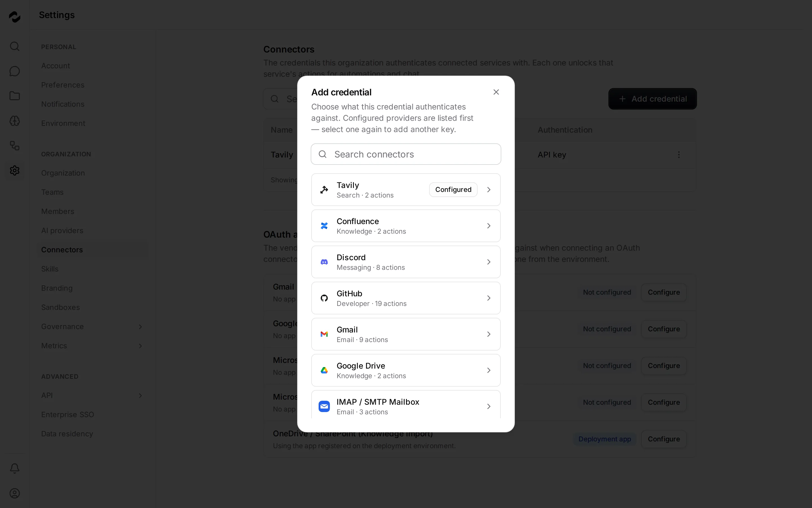812x508 pixels.
Task: Select the Discord connector name
Action: click(x=351, y=257)
